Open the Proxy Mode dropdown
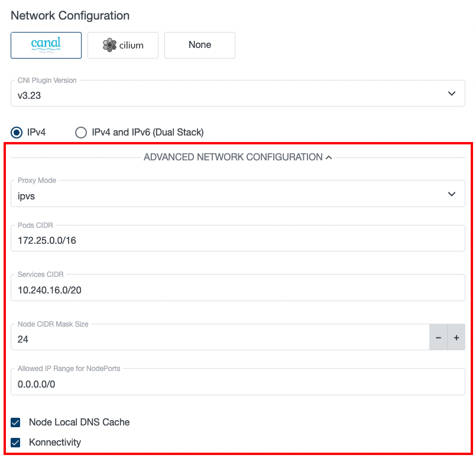Image resolution: width=476 pixels, height=458 pixels. (237, 193)
